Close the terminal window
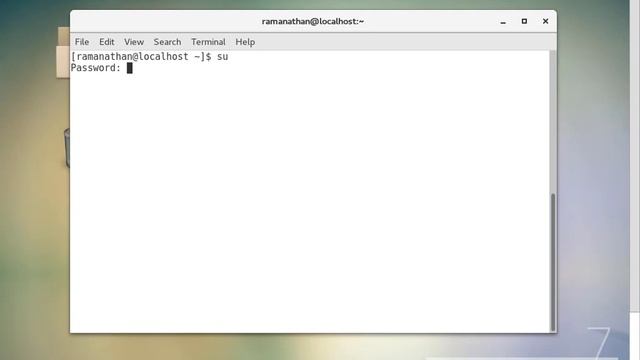The image size is (640, 360). 545,21
